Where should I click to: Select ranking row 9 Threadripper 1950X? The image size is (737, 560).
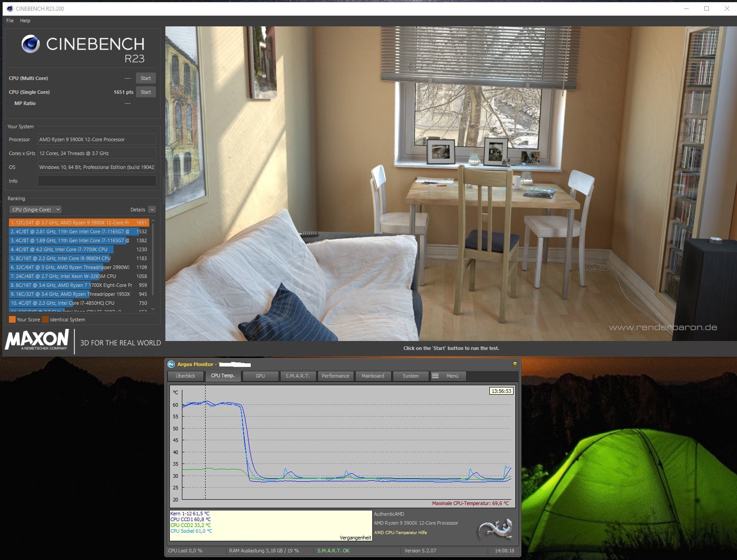pos(79,294)
